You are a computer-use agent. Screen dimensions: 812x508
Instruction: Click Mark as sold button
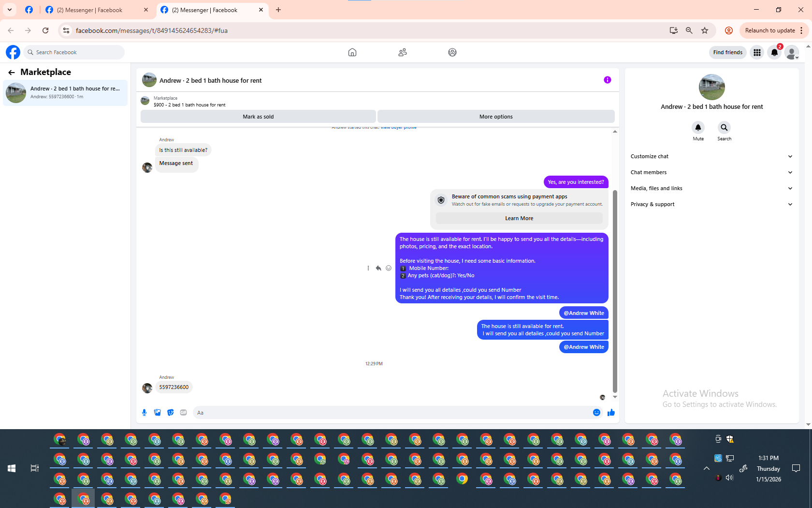[258, 117]
